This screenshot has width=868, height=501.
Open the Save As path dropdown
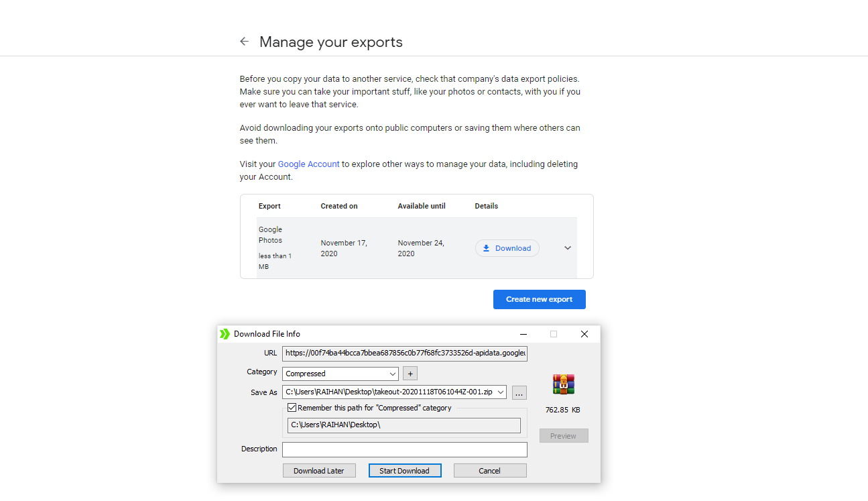tap(501, 392)
